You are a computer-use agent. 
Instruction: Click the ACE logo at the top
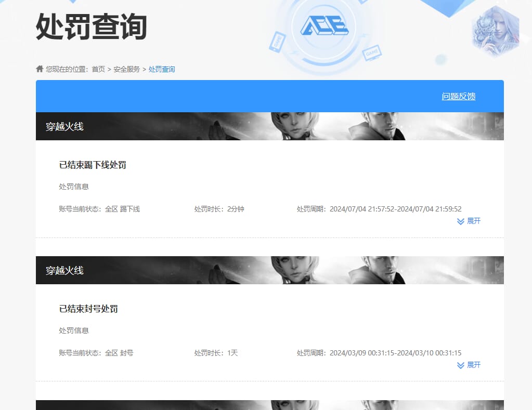(325, 26)
